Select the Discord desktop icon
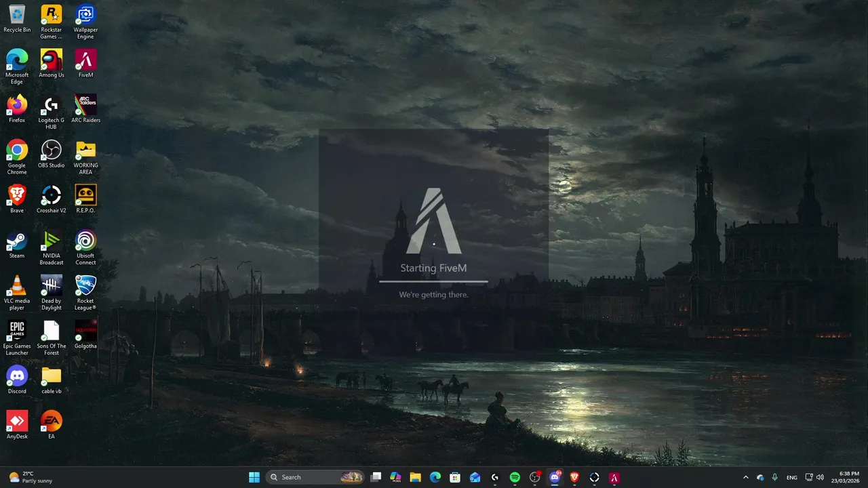The image size is (868, 488). (x=17, y=380)
